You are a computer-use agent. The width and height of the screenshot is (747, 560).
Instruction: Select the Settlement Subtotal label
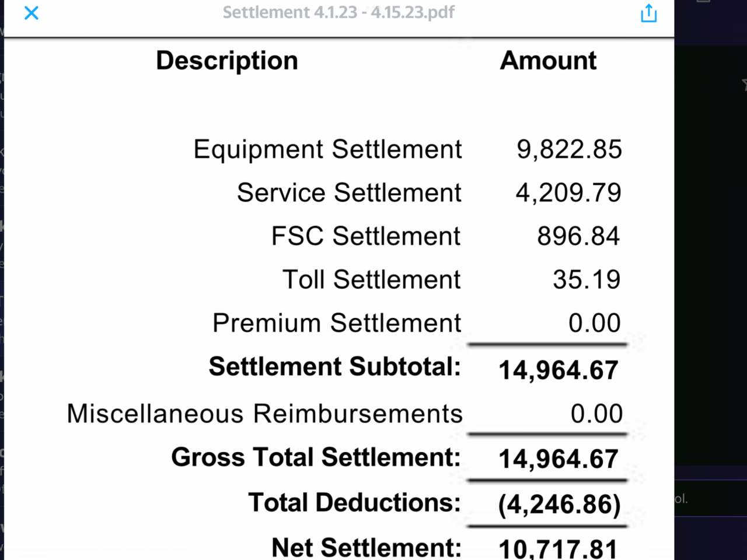[x=335, y=367]
